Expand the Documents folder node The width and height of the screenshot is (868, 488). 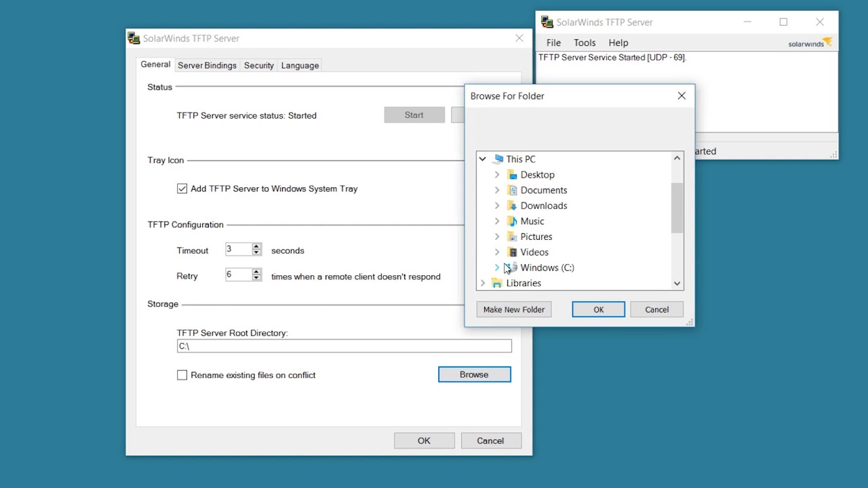(497, 190)
